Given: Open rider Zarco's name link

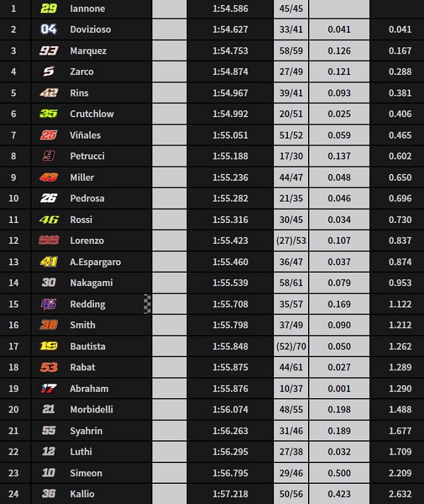Looking at the screenshot, I should click(x=81, y=72).
